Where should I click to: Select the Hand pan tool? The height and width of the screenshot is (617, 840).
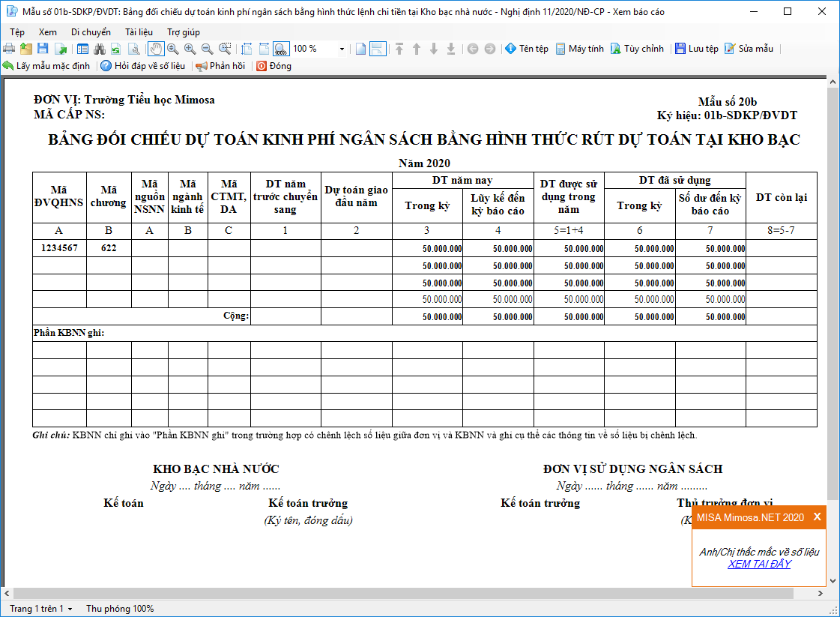click(x=156, y=49)
